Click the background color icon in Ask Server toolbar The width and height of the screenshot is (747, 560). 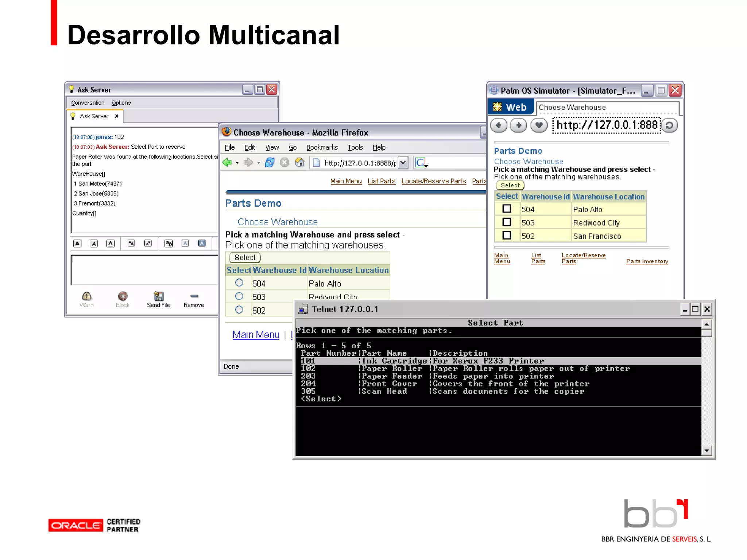click(202, 243)
